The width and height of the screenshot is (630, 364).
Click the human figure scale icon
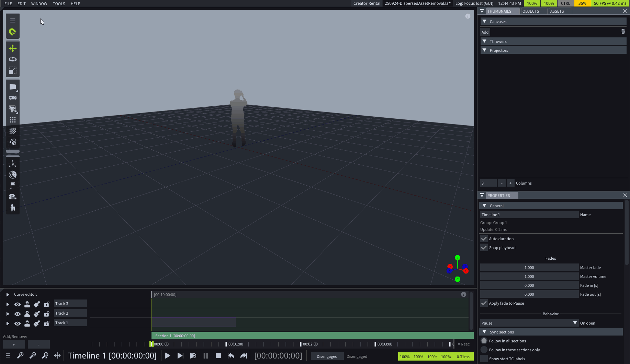pyautogui.click(x=13, y=208)
